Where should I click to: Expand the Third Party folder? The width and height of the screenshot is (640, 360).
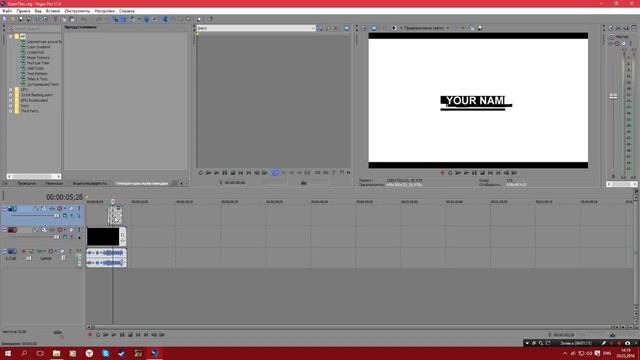pyautogui.click(x=11, y=111)
